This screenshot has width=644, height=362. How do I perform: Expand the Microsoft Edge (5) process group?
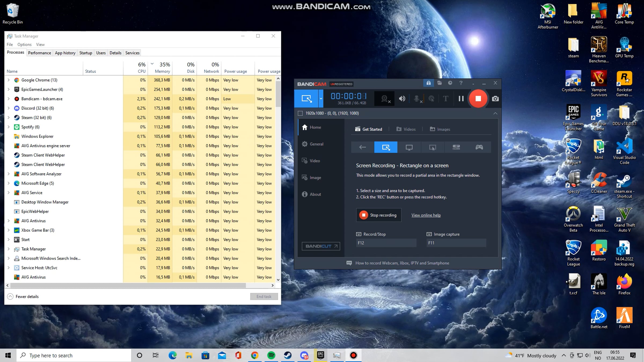[9, 183]
